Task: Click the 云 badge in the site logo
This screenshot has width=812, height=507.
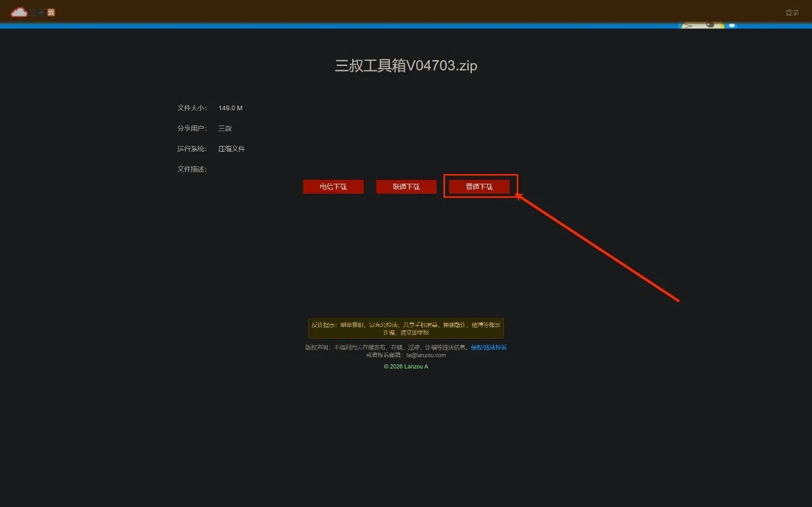Action: pos(51,12)
